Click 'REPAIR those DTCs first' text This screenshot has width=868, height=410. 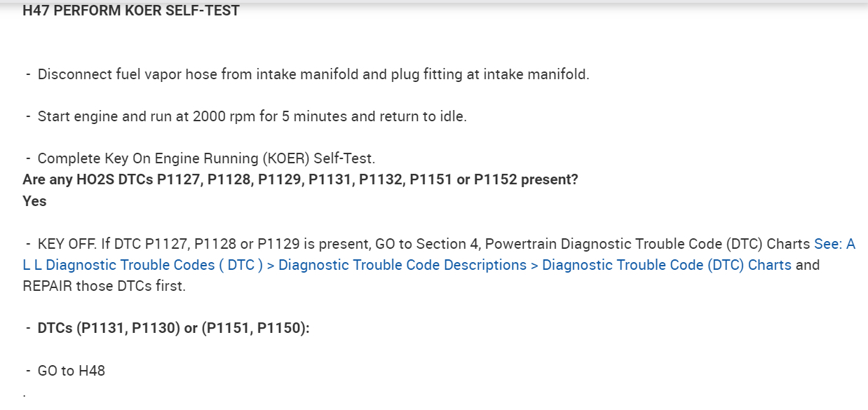pyautogui.click(x=104, y=286)
